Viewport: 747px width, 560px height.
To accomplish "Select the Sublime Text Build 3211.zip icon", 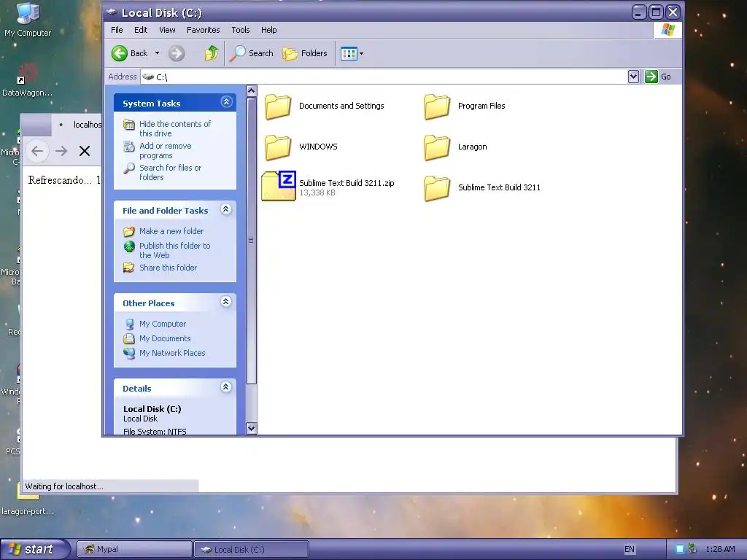I will 279,186.
